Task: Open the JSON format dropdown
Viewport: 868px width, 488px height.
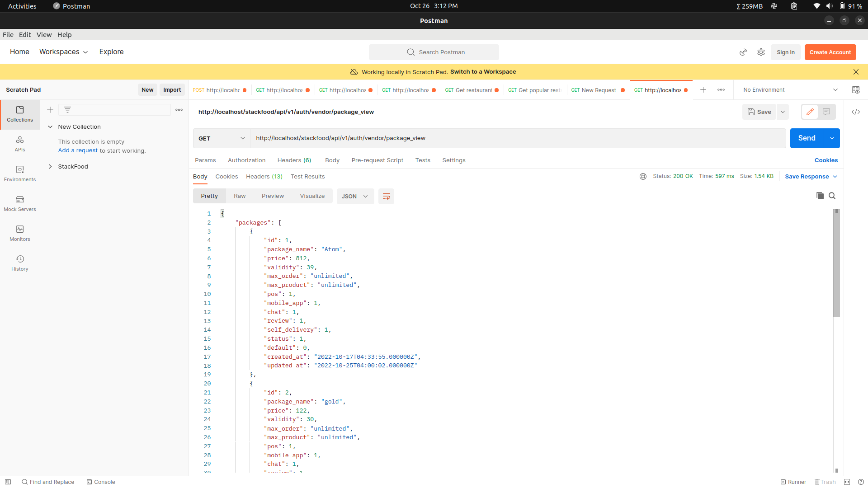Action: point(355,196)
